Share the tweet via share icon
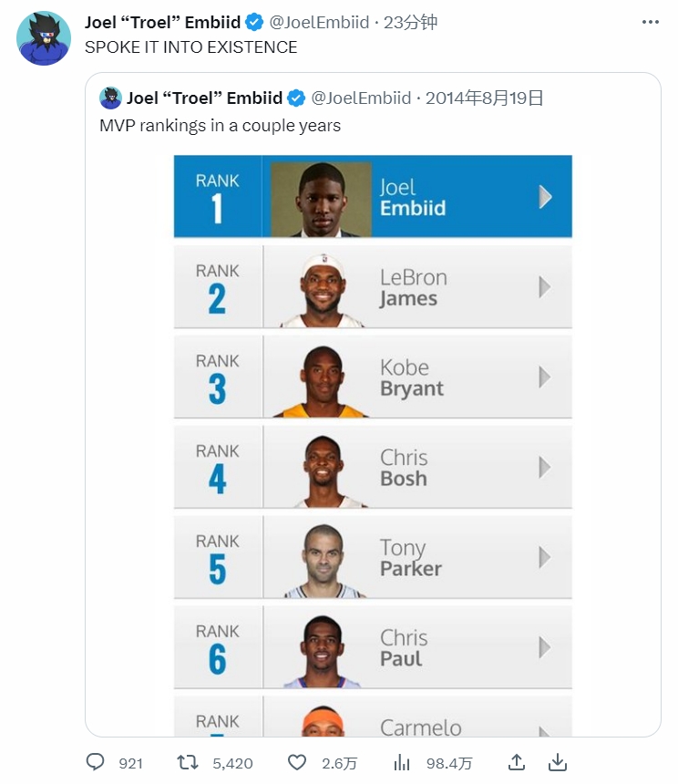 pos(516,762)
